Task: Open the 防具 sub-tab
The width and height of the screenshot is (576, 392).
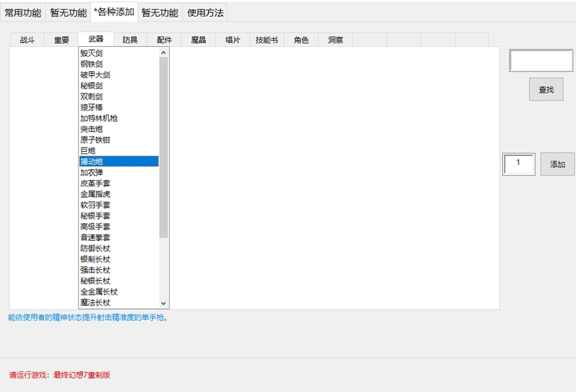Action: pyautogui.click(x=130, y=40)
